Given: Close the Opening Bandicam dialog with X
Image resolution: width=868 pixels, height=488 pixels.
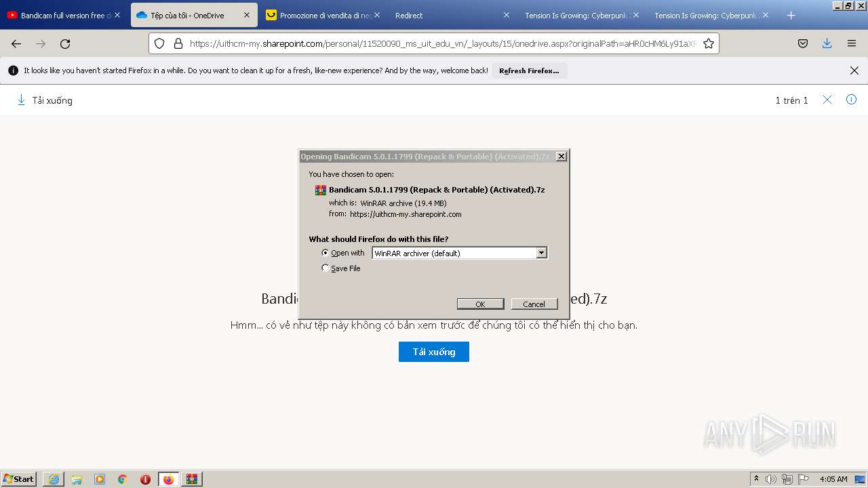Looking at the screenshot, I should (561, 157).
